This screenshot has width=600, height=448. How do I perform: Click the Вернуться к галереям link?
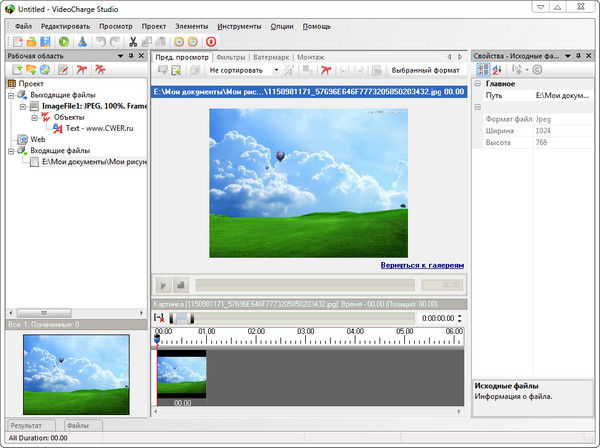coord(422,265)
